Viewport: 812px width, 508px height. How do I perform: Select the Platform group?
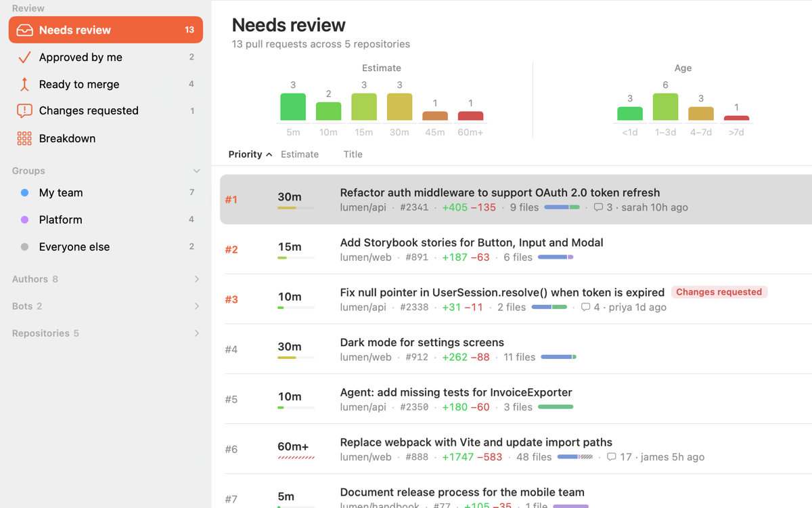tap(106, 219)
